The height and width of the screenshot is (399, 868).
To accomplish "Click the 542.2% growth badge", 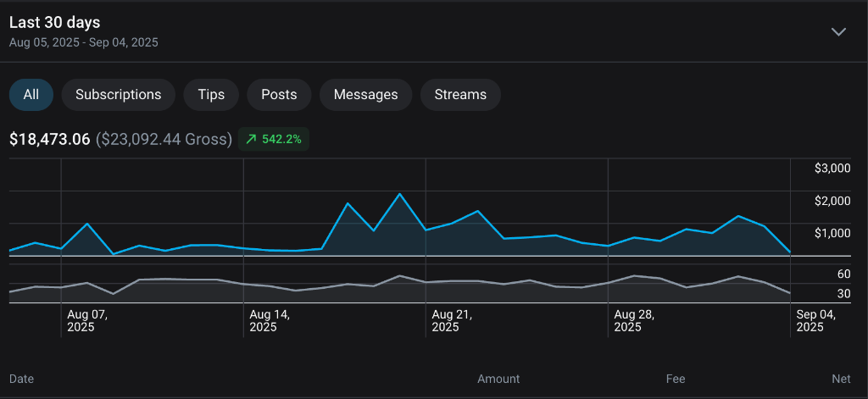I will 274,139.
